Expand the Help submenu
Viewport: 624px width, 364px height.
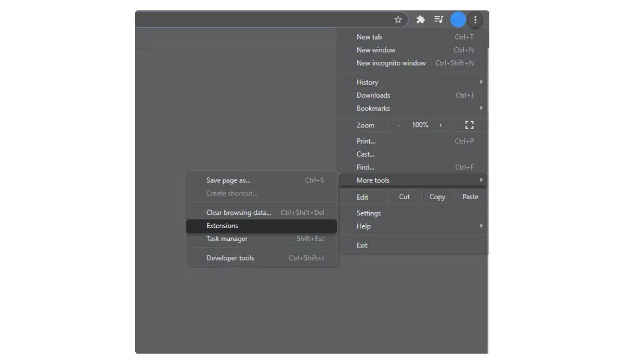pyautogui.click(x=413, y=226)
